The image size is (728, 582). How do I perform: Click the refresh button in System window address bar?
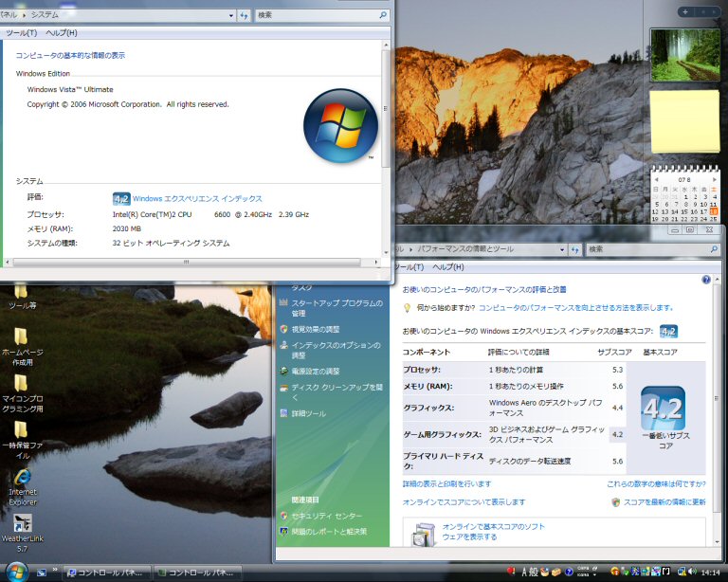point(244,15)
